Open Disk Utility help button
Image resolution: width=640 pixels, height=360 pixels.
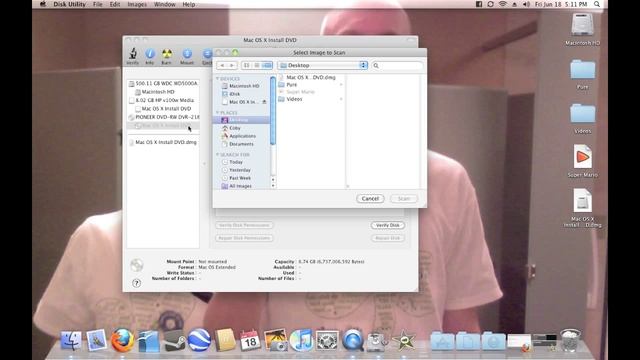136,283
